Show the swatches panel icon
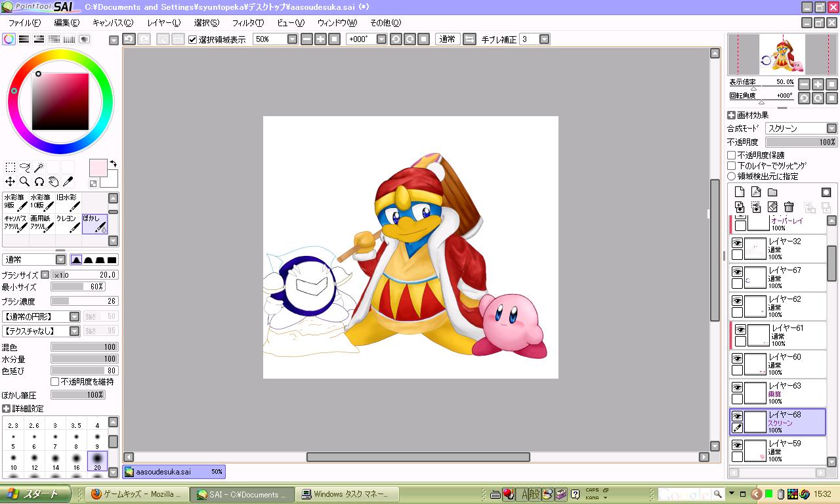Viewport: 840px width, 504px height. coord(69,39)
